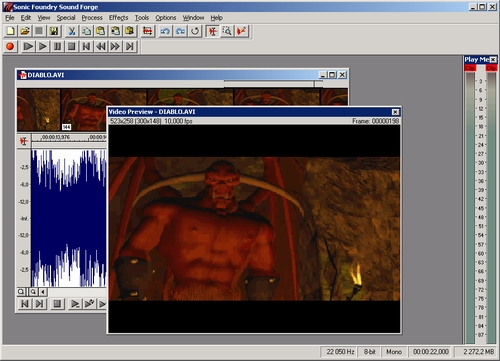Click Play Normal in DIABLO.AVI window playbar
The width and height of the screenshot is (500, 361).
click(75, 304)
